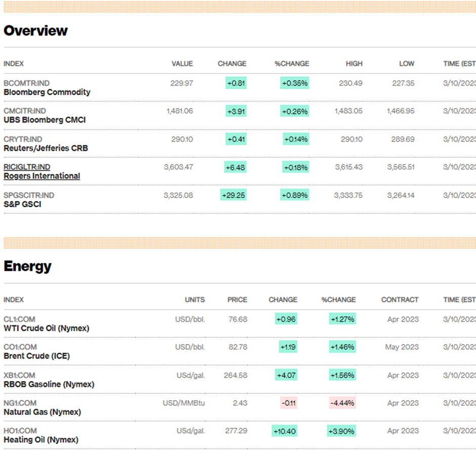
Task: Click the 76.68 price for WTI Crude
Action: (x=238, y=319)
